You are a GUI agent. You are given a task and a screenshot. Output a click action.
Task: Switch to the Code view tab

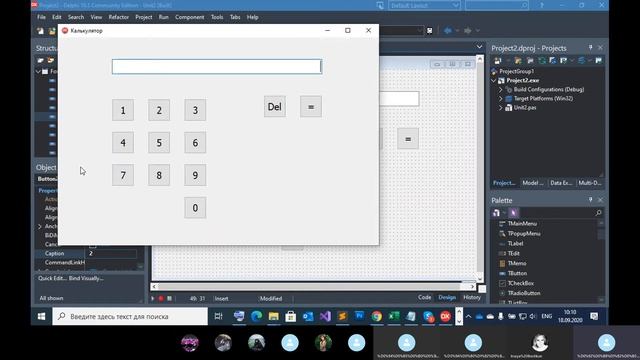point(424,298)
